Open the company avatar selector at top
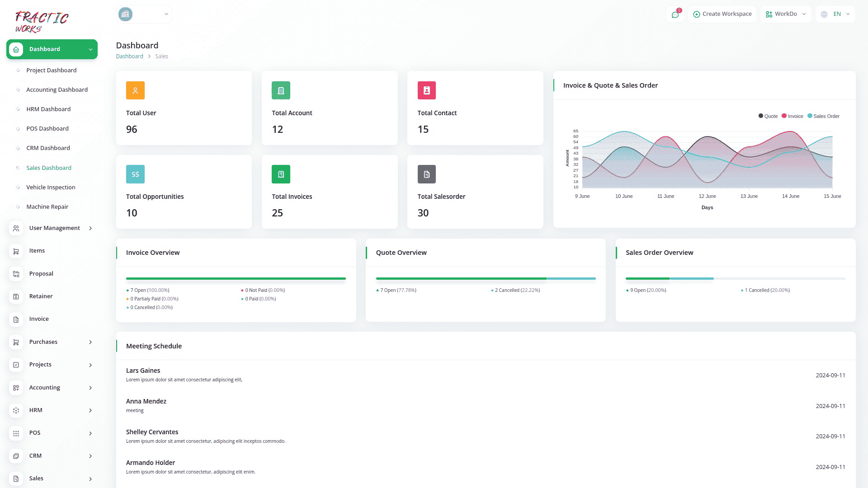Image resolution: width=868 pixels, height=488 pixels. [144, 14]
